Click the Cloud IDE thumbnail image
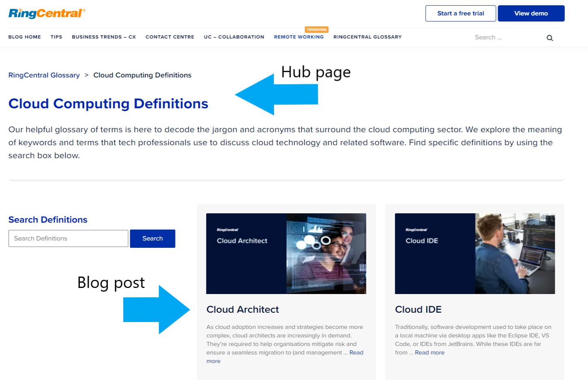Screen dimensions: 588x380 (x=475, y=253)
